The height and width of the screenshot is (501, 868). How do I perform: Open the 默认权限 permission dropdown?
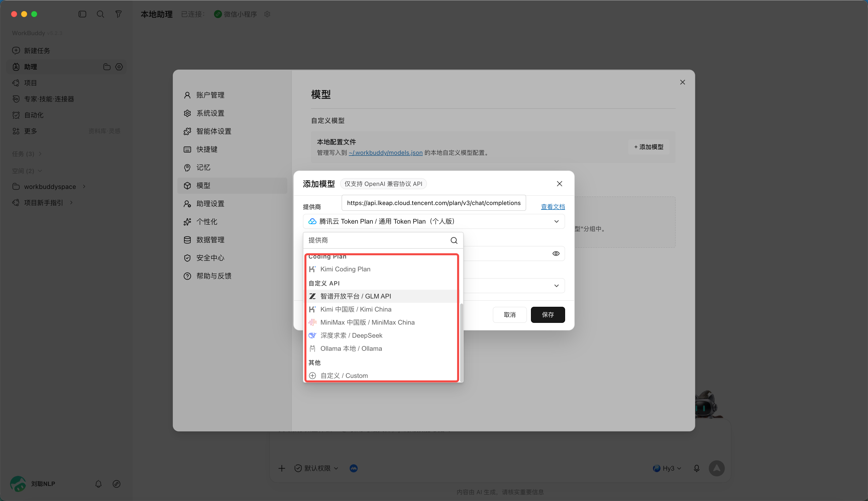click(316, 468)
